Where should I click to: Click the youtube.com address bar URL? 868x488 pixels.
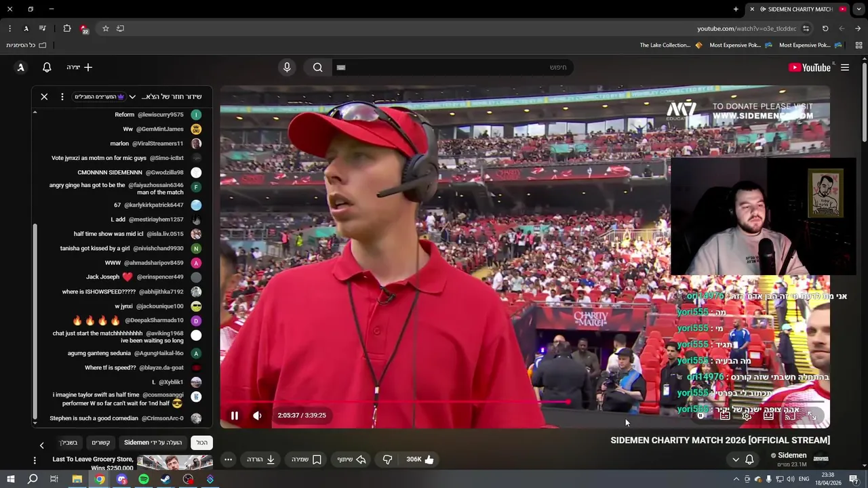pyautogui.click(x=747, y=28)
